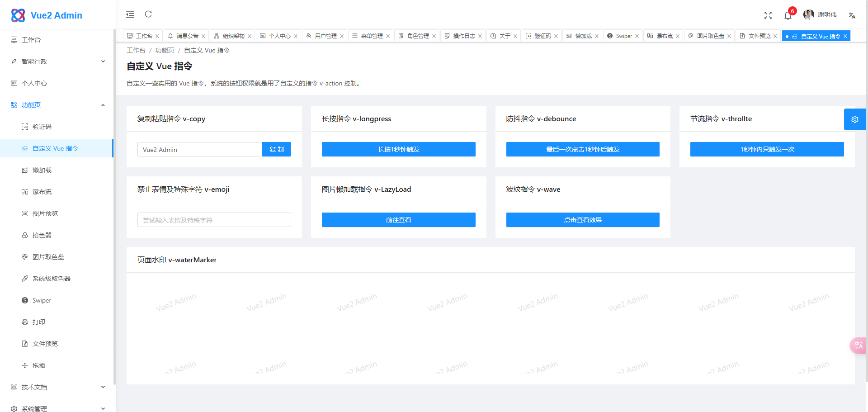Close the 瀑布流 tab
This screenshot has width=868, height=412.
pyautogui.click(x=678, y=36)
